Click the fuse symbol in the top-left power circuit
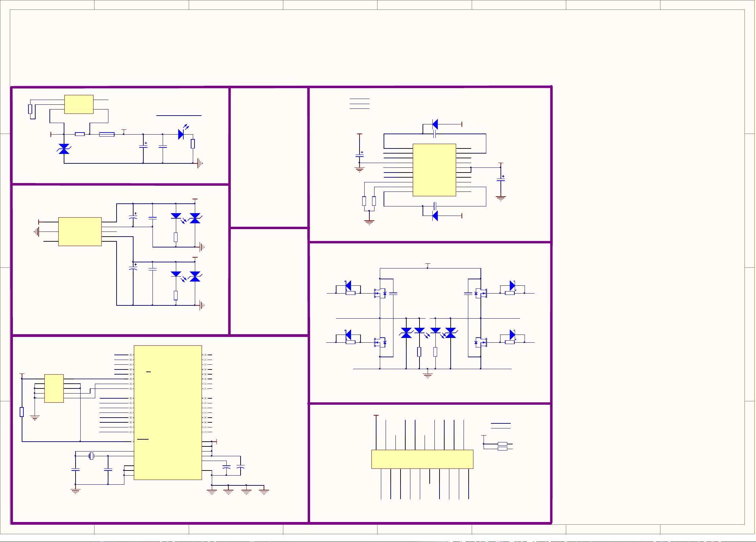Screen dimensions: 756x542 coord(107,135)
